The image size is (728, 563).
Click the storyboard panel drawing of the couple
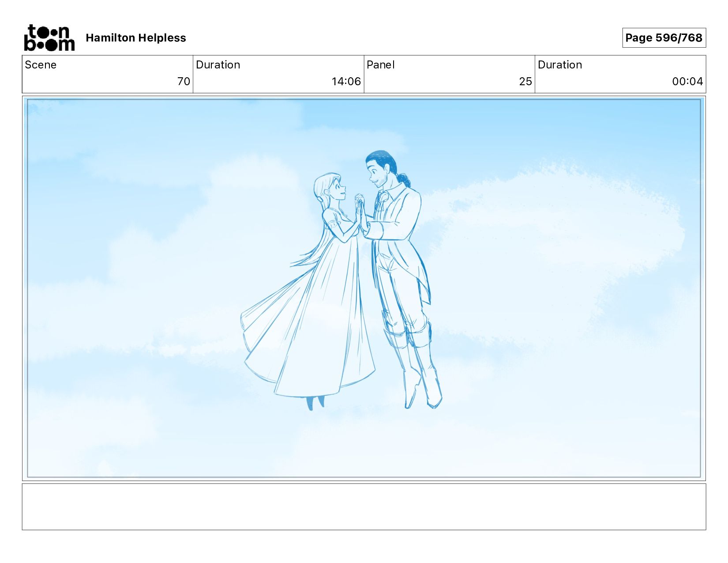[364, 288]
